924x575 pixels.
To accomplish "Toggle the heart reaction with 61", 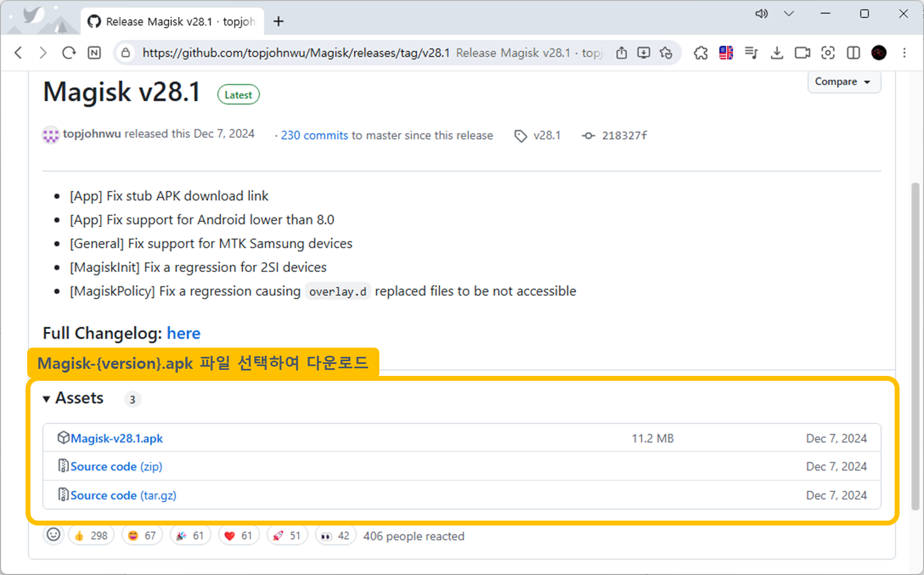I will point(239,536).
